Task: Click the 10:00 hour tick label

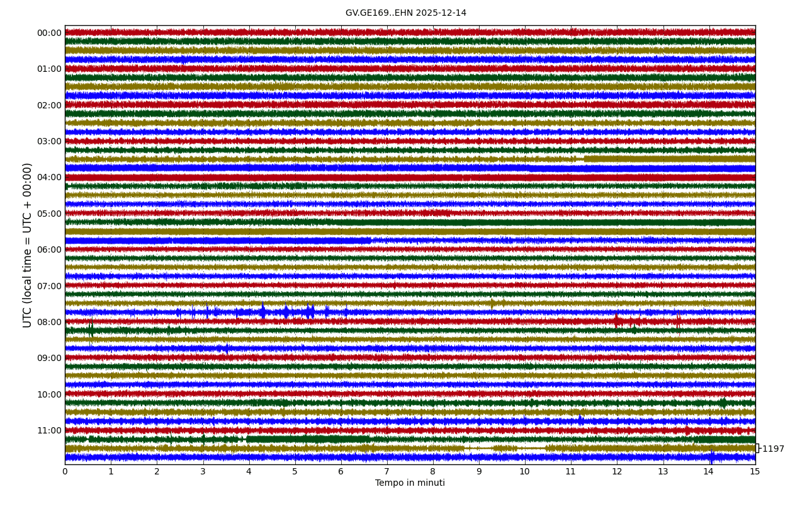Action: (49, 394)
